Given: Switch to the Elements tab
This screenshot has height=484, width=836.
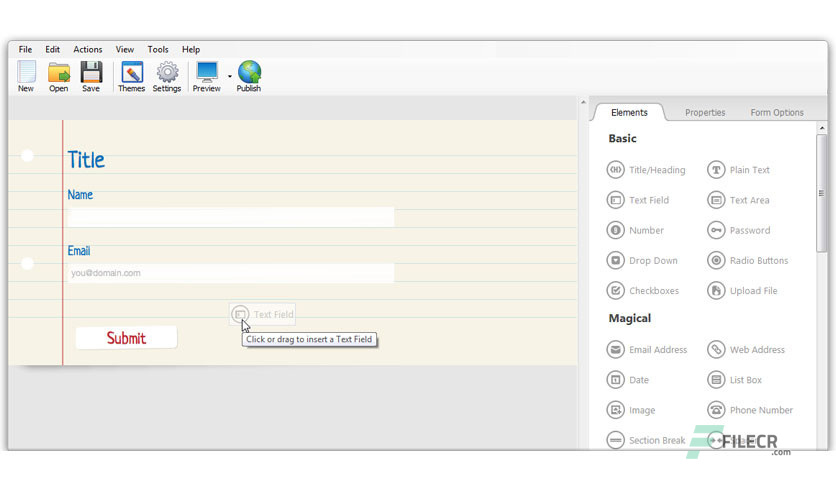Looking at the screenshot, I should pyautogui.click(x=629, y=112).
